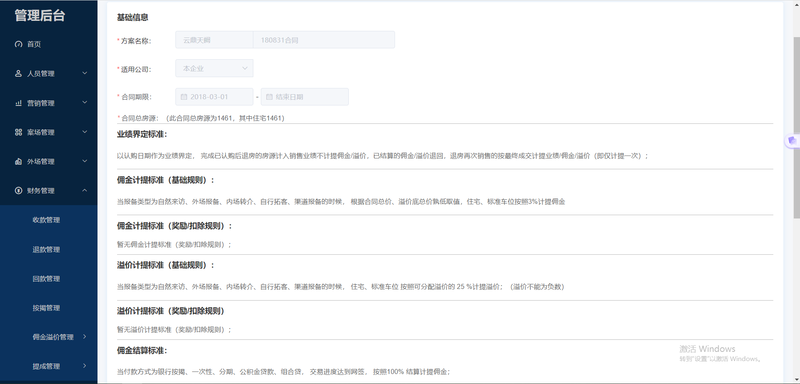800x384 pixels.
Task: Click the 2018-03-01 start date field
Action: point(214,96)
